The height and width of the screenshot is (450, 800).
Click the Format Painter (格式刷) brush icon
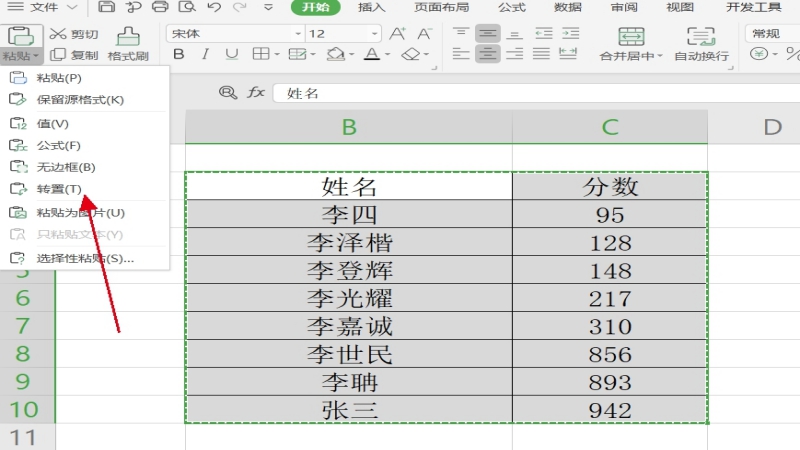tap(127, 35)
